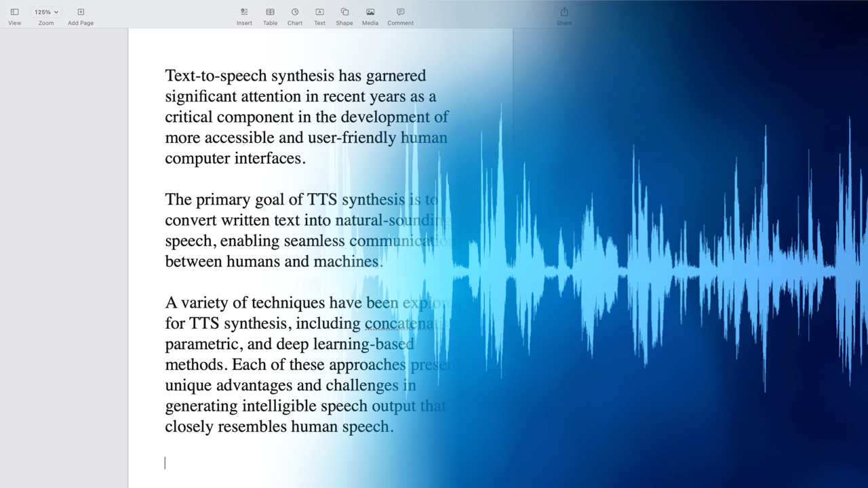Viewport: 868px width, 488px height.
Task: Open the View options menu
Action: click(14, 15)
